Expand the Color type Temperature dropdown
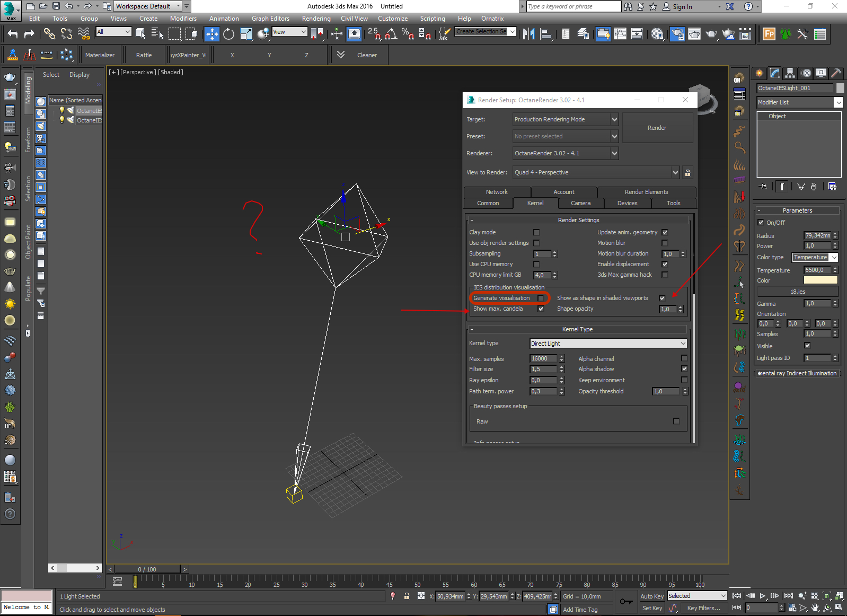Image resolution: width=847 pixels, height=616 pixels. (815, 257)
